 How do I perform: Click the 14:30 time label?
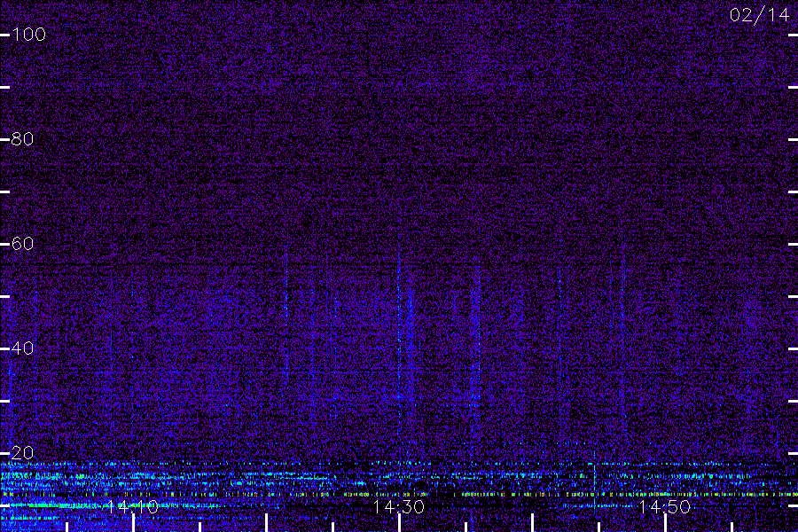point(399,507)
